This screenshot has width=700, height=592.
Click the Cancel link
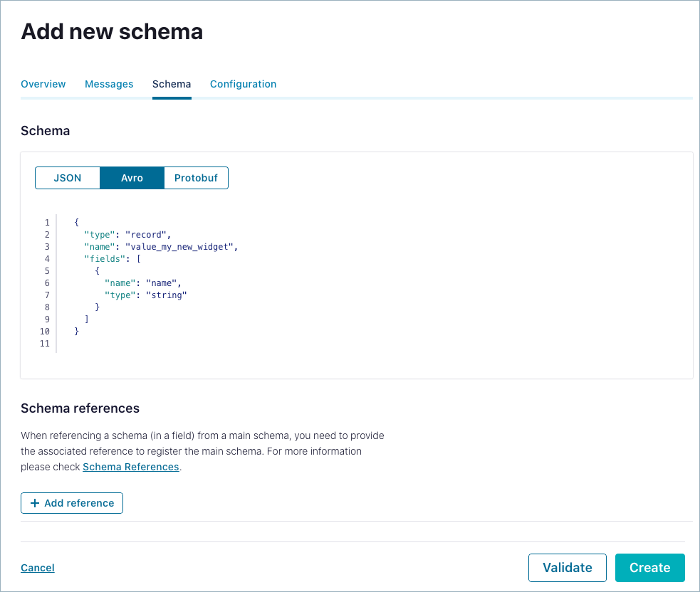[x=37, y=567]
